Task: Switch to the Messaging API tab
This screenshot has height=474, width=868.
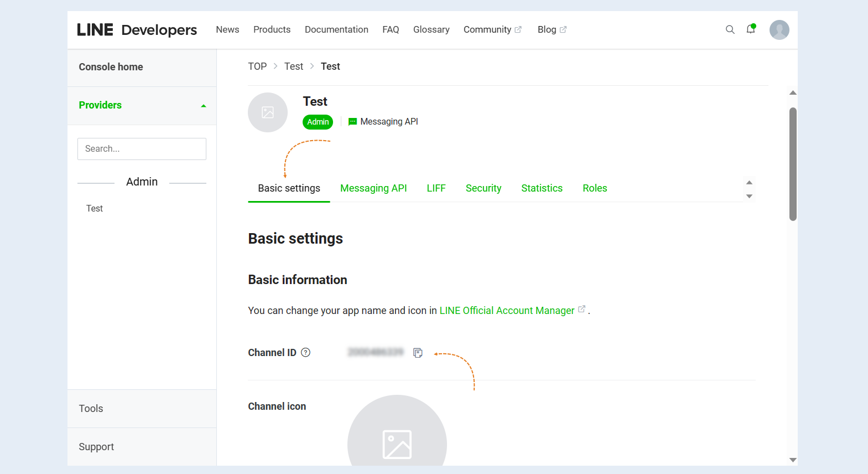Action: pyautogui.click(x=373, y=188)
